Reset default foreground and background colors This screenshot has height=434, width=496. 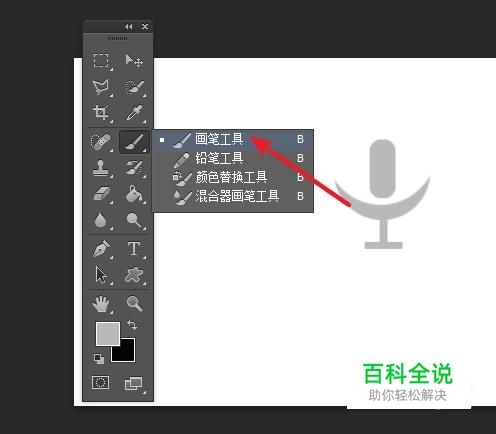99,359
